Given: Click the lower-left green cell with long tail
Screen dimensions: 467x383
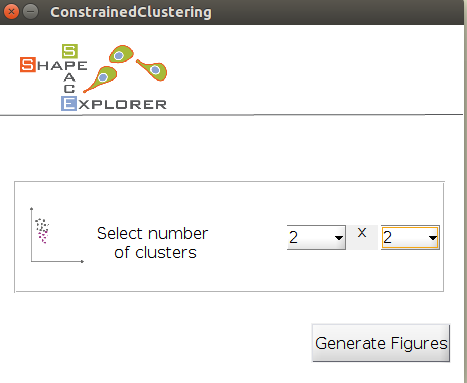Looking at the screenshot, I should point(101,79).
